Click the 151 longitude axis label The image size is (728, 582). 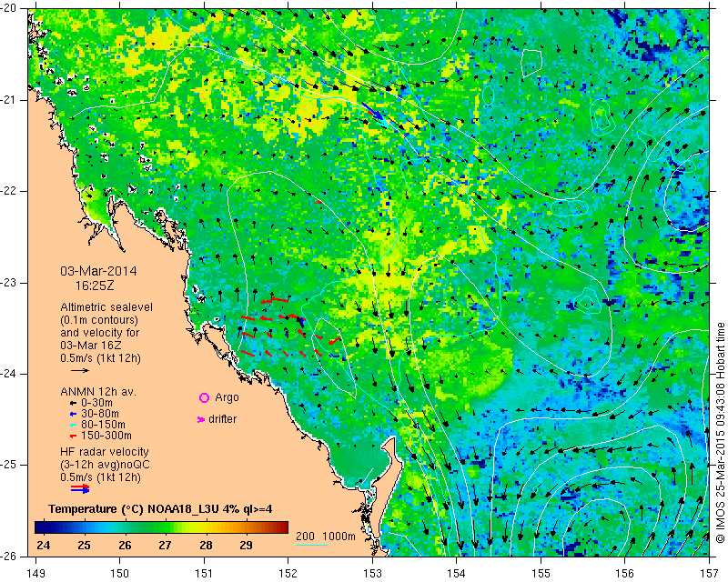tap(204, 574)
